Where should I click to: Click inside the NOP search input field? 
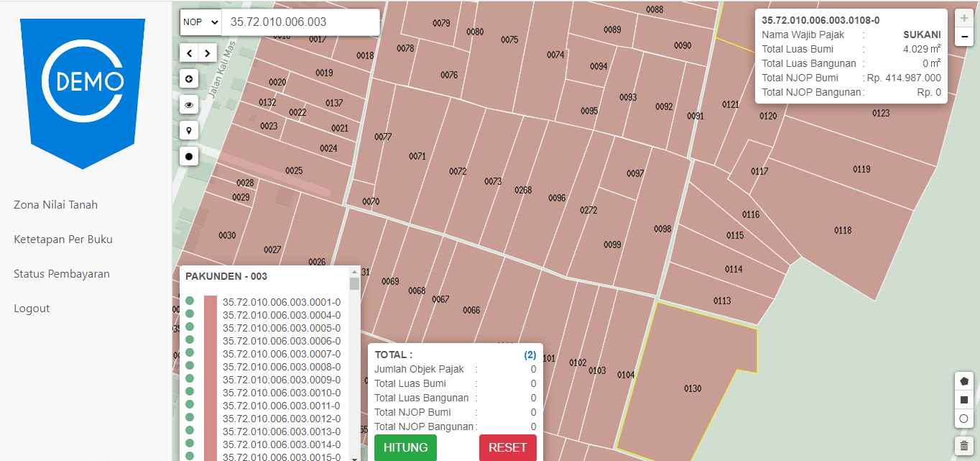point(298,22)
